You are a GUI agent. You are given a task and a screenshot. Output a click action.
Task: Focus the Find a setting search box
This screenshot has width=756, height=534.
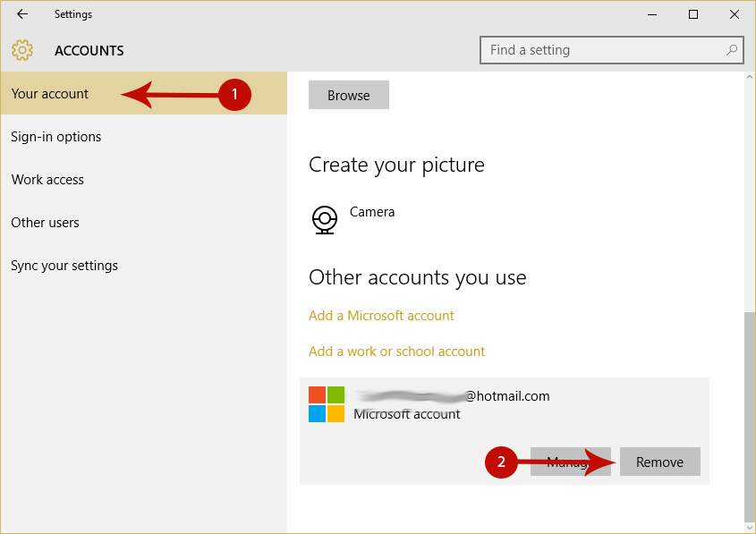[611, 49]
